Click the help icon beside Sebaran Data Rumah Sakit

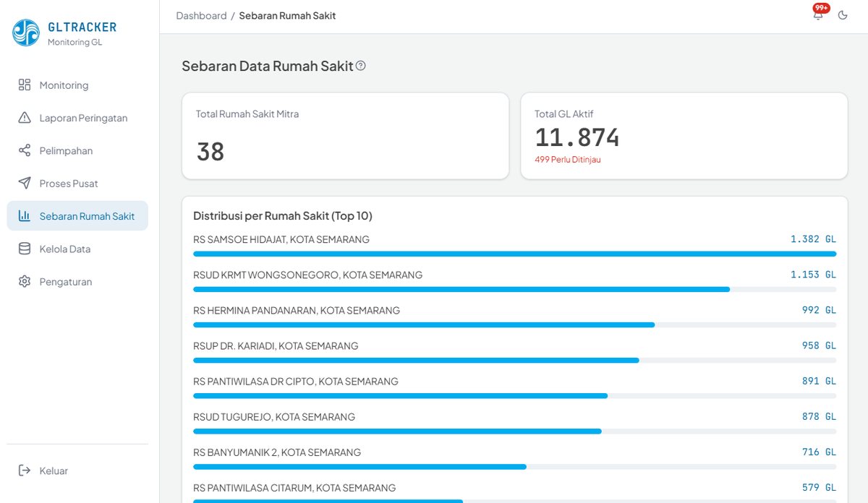[x=361, y=66]
